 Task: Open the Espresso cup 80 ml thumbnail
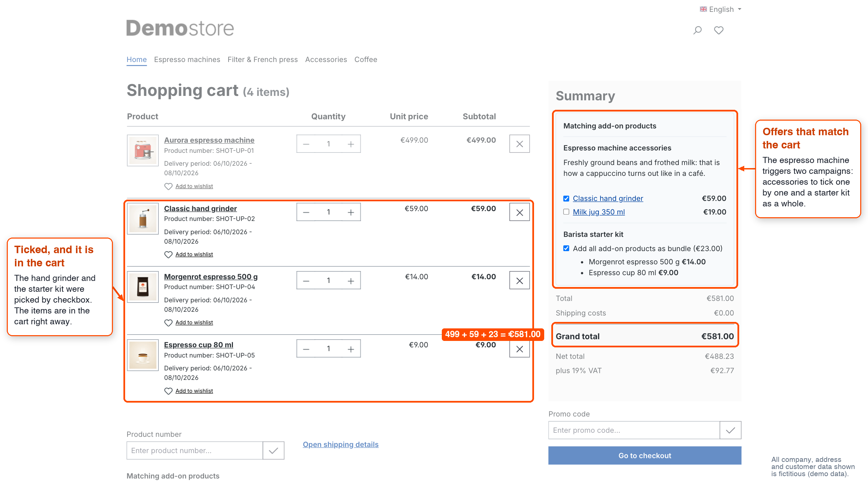point(143,355)
